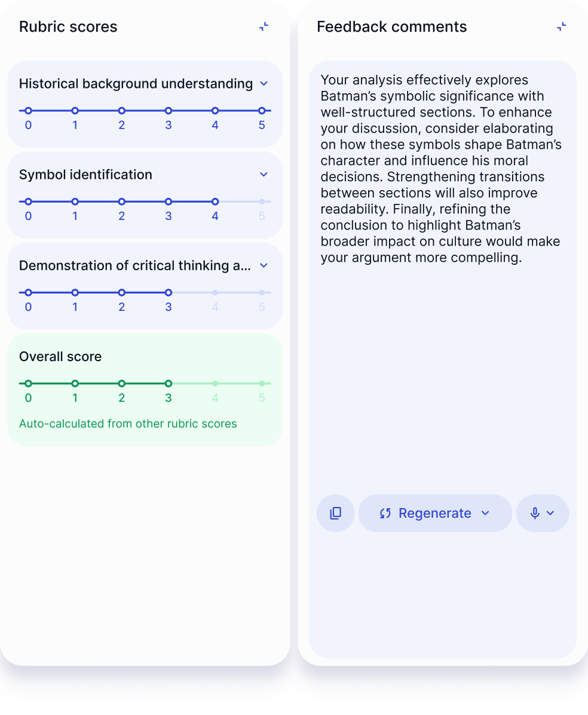Image resolution: width=588 pixels, height=715 pixels.
Task: Select score 5 on Historical background understanding
Action: click(261, 111)
